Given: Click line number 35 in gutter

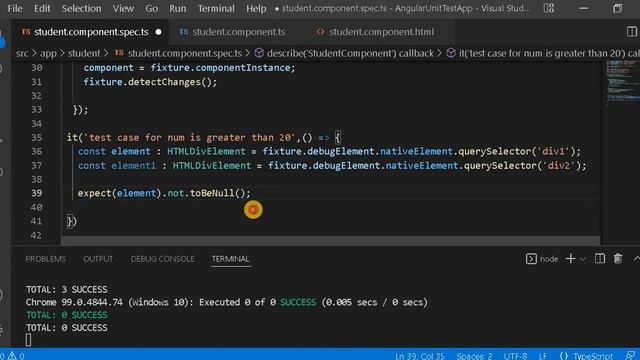Looking at the screenshot, I should (37, 138).
